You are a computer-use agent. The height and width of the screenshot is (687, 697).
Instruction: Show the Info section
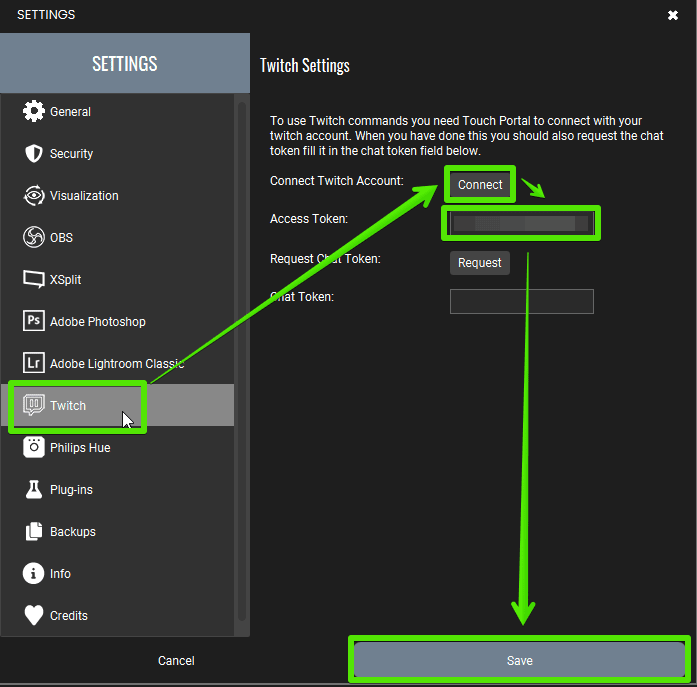[x=117, y=573]
